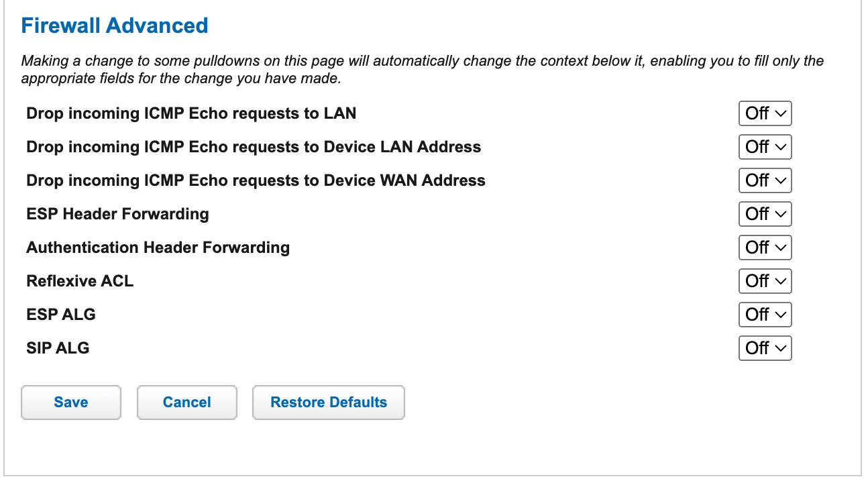The width and height of the screenshot is (868, 483).
Task: Click the Cancel button
Action: [186, 402]
